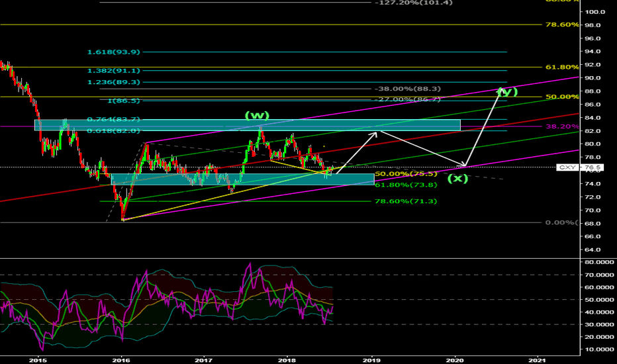Select the lower teal support zone rectangle
617x364 pixels.
(243, 179)
